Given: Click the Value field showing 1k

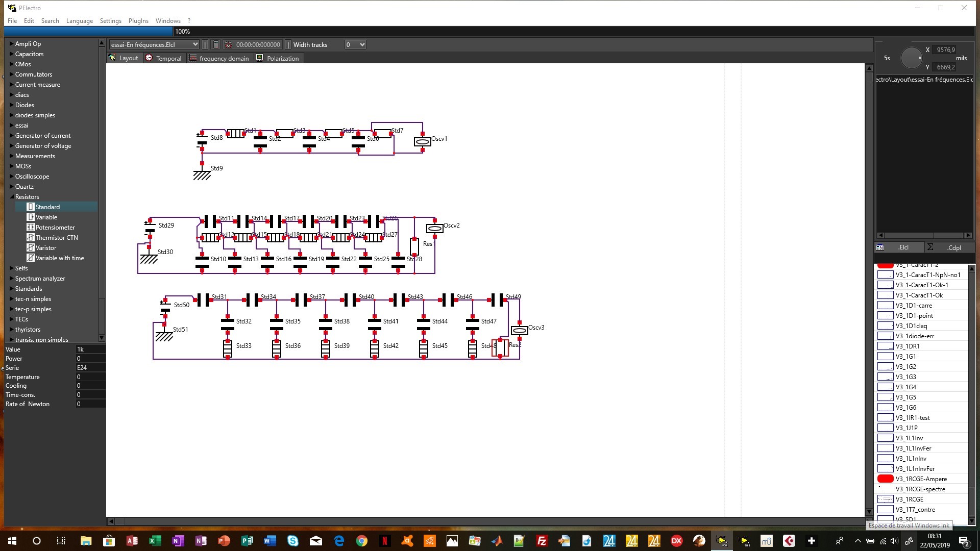Looking at the screenshot, I should [90, 349].
